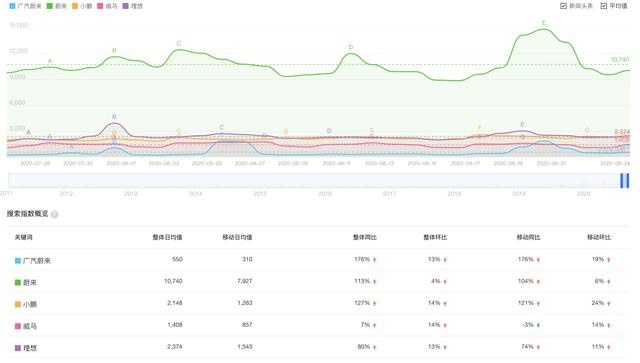Click the up arrow beside 广汽蔚来 176% 整体同比
The image size is (640, 363).
click(x=374, y=260)
